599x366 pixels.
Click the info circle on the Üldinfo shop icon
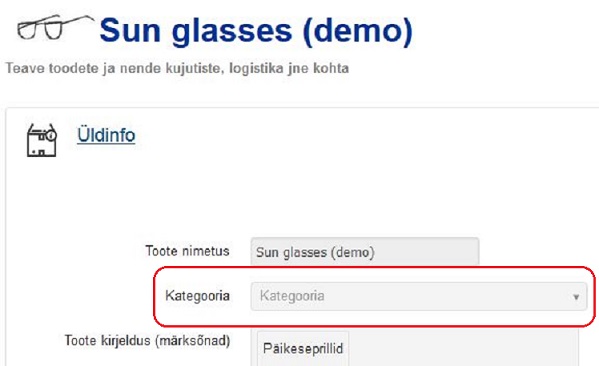[x=51, y=135]
